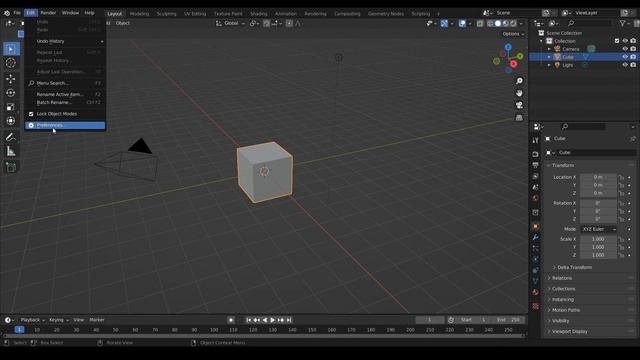Screen dimensions: 640x360
Task: Open the Output properties tab
Action: point(536,165)
